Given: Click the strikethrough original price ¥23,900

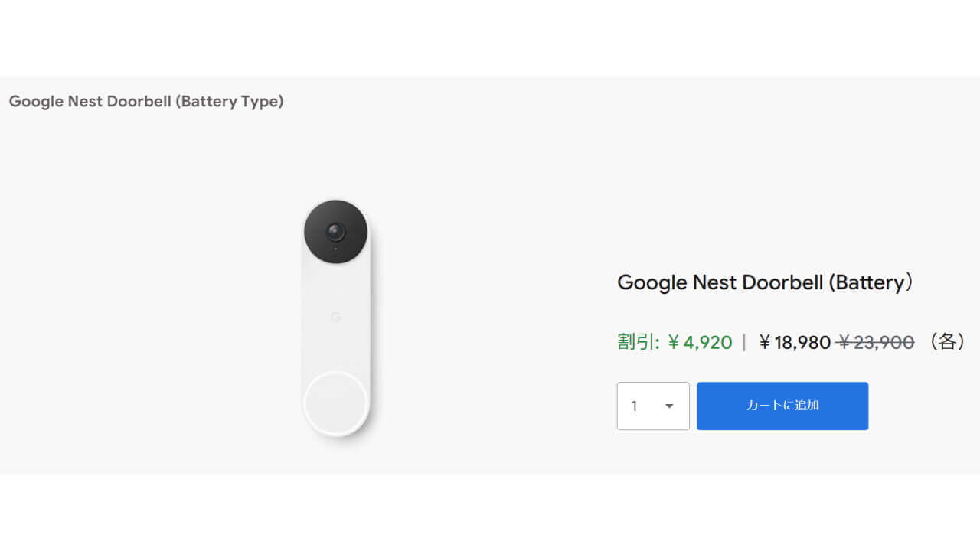Looking at the screenshot, I should (x=875, y=343).
